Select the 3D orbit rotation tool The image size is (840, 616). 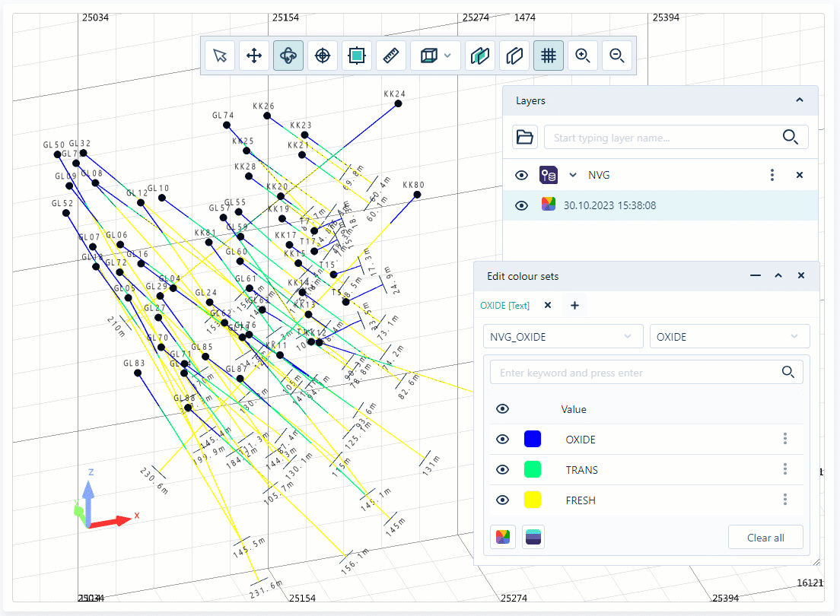288,55
